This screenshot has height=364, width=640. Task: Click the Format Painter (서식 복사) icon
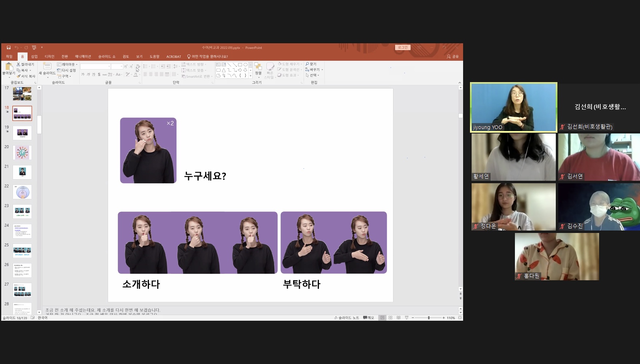19,76
